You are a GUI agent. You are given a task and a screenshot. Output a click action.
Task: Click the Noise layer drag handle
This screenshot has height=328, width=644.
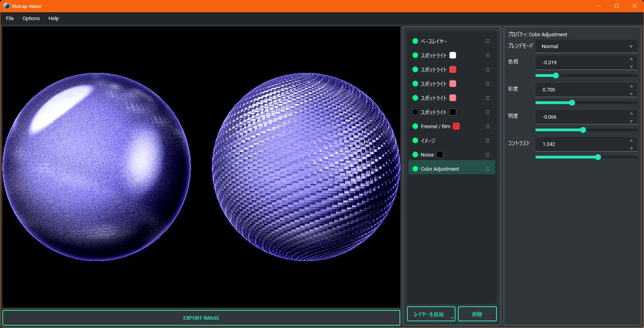pos(488,155)
